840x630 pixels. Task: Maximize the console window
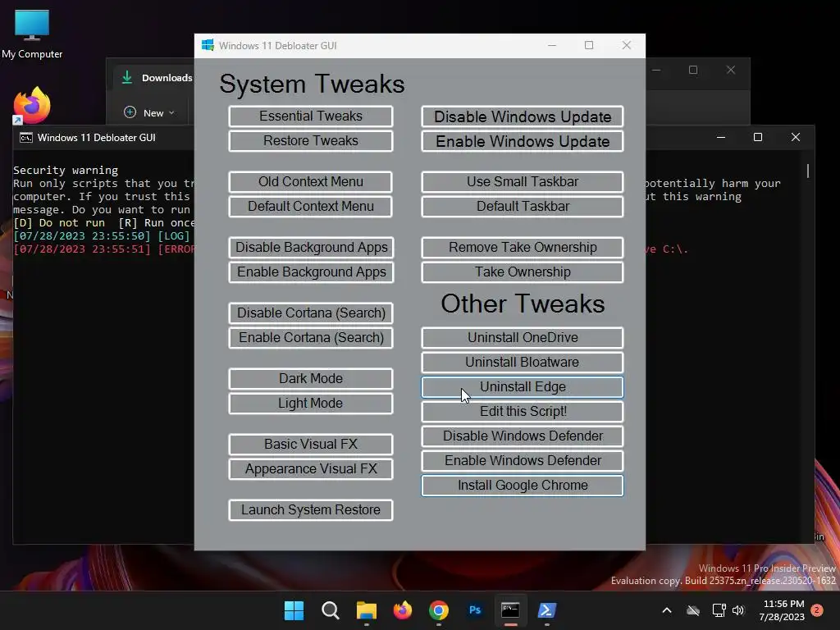coord(757,137)
